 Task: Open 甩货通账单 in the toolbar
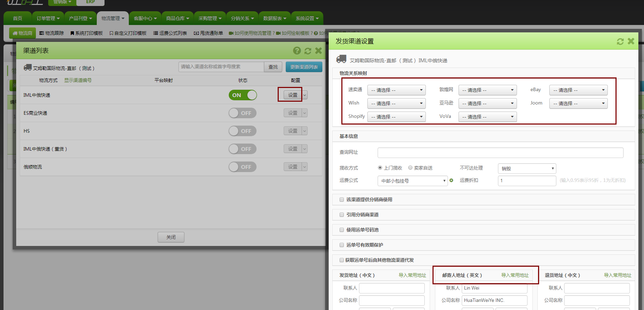coord(208,33)
